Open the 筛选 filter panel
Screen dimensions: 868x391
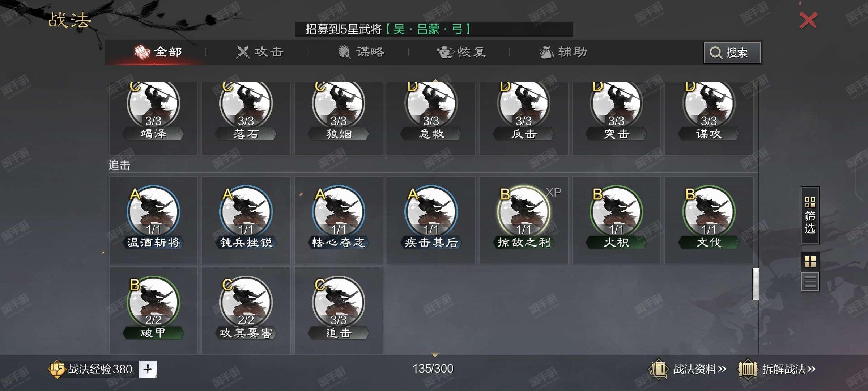pos(810,215)
